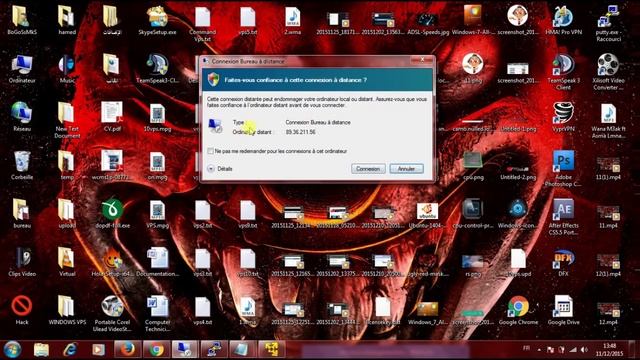Click the Annuler button in the dialog
Viewport: 640px width, 360px height.
pyautogui.click(x=406, y=169)
